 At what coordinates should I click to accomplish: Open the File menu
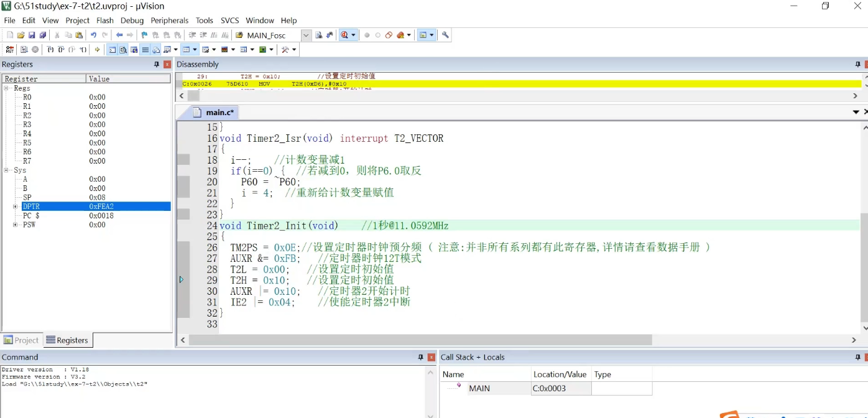[9, 21]
